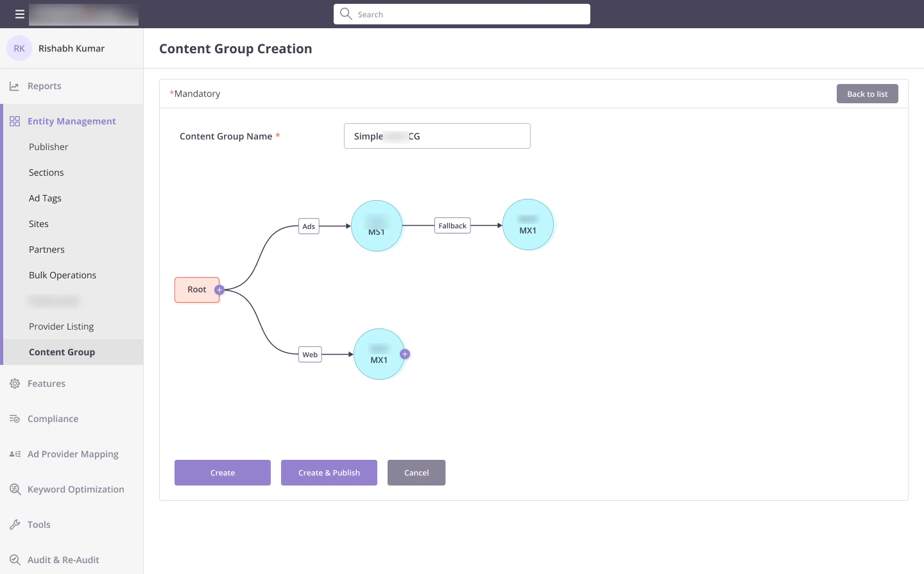Click Create & Publish button

pos(329,473)
